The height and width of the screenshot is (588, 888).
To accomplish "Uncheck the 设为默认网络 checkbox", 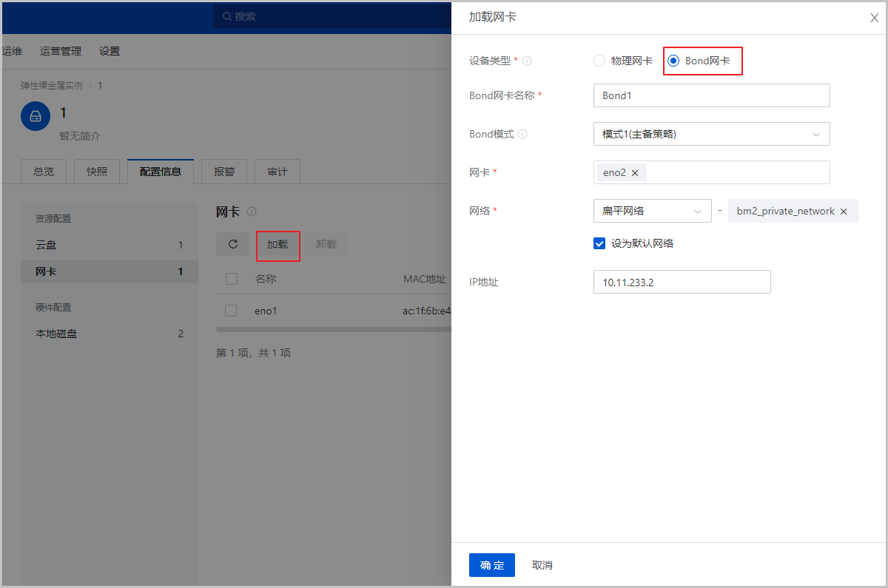I will click(599, 243).
